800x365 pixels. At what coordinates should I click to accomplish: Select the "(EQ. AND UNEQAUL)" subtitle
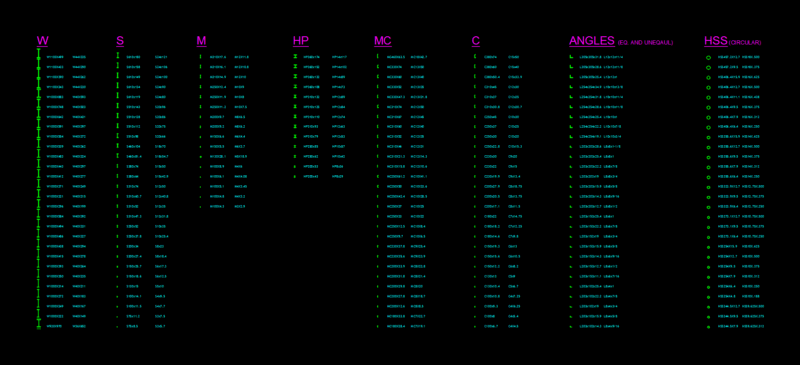645,43
